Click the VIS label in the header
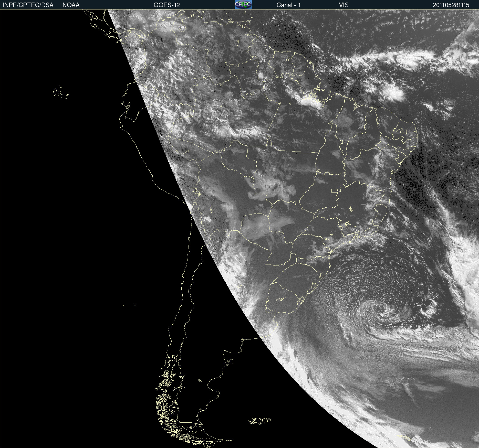The height and width of the screenshot is (448, 479). [344, 5]
